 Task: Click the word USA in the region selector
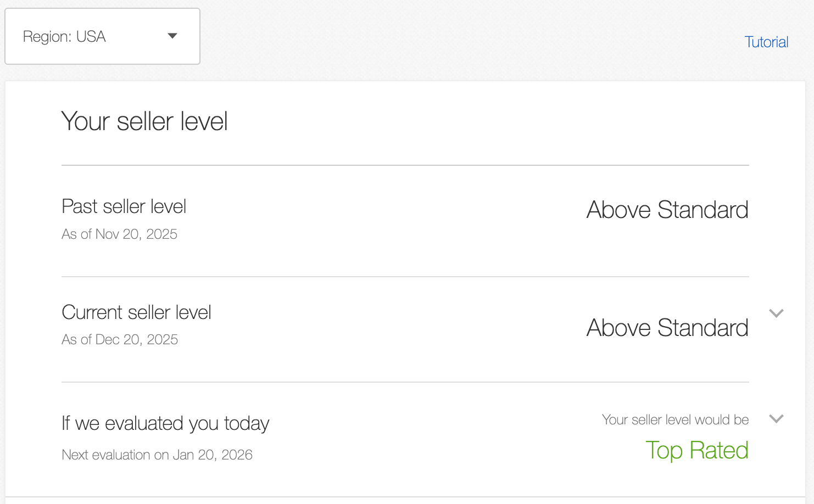click(x=91, y=37)
